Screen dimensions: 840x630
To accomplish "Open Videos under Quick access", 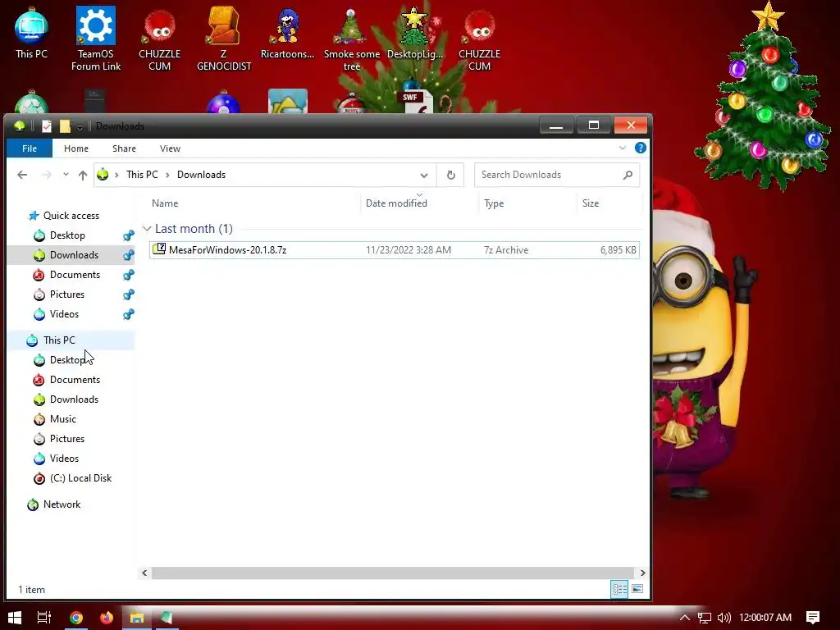I will tap(64, 314).
